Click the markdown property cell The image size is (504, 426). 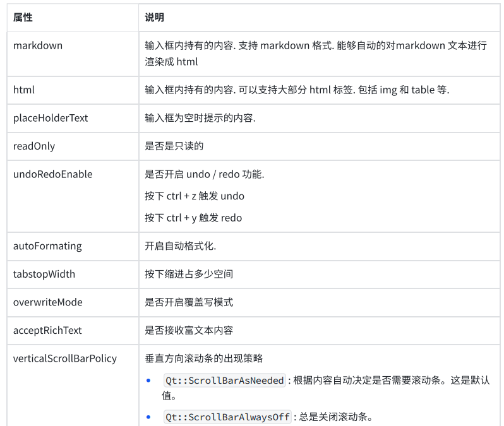(x=73, y=54)
